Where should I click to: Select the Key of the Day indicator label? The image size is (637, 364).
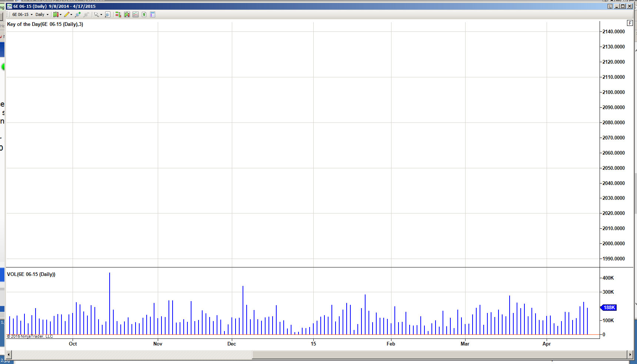pyautogui.click(x=45, y=24)
